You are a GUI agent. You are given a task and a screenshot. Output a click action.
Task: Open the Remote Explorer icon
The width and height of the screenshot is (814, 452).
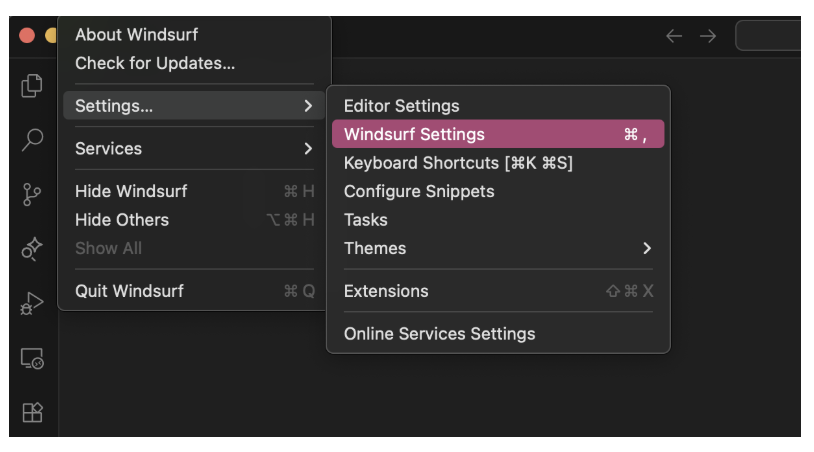coord(32,358)
